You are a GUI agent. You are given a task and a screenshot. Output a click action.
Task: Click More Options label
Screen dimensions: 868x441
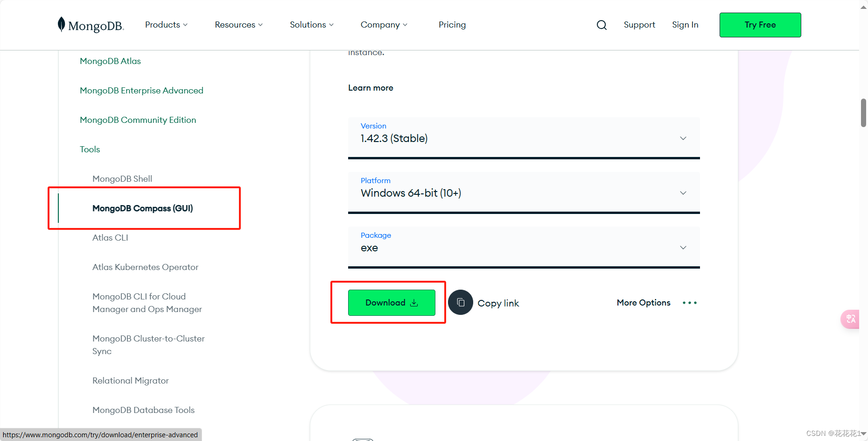click(x=644, y=303)
